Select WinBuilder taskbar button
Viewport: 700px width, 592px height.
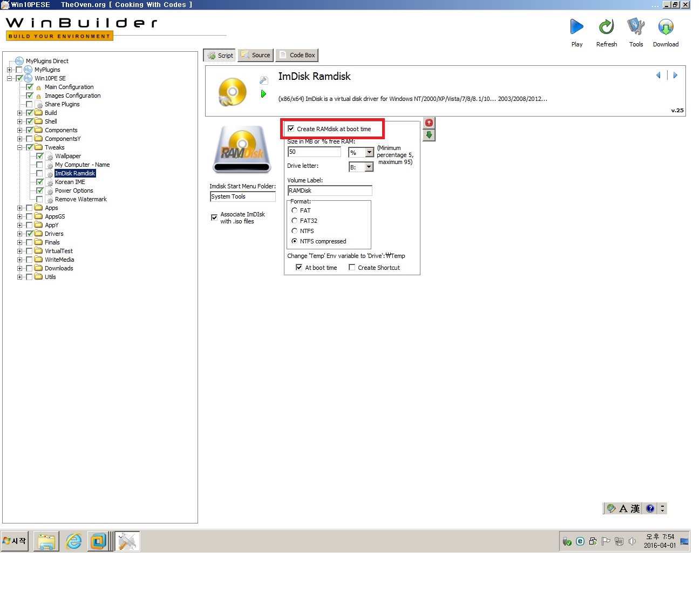click(128, 541)
